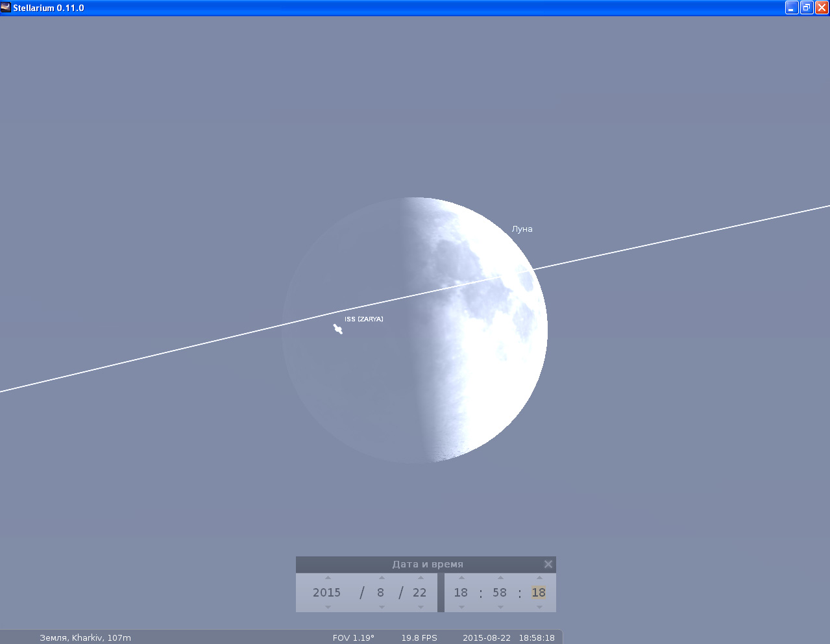This screenshot has height=644, width=830.
Task: Raise the day value with up arrow
Action: (421, 578)
